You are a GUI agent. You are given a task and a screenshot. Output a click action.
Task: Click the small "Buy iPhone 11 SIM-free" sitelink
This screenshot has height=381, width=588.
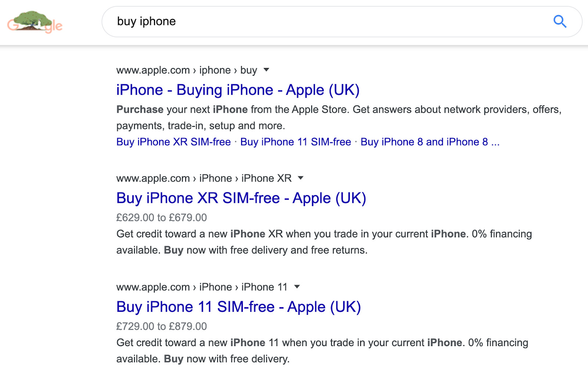[295, 142]
